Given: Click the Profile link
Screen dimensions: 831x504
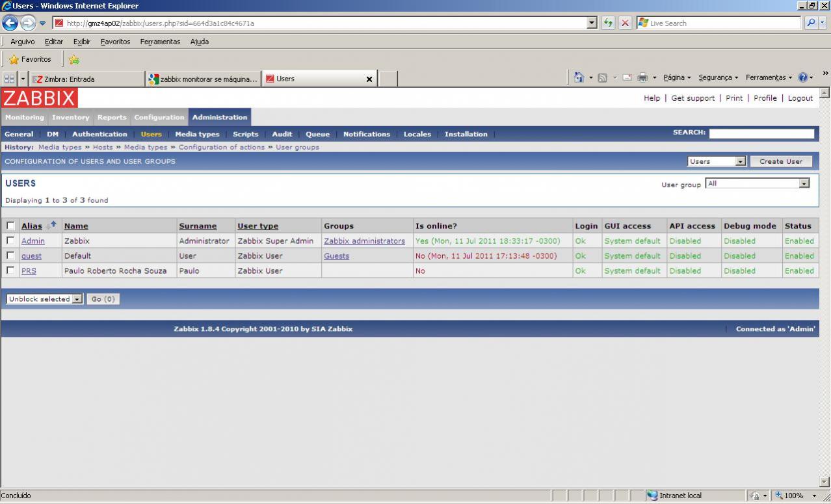Looking at the screenshot, I should [765, 98].
